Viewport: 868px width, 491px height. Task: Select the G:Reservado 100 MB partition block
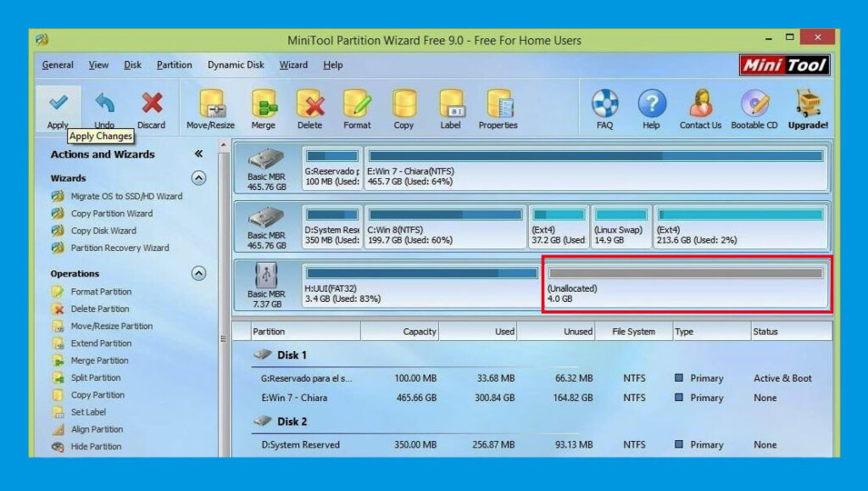(x=332, y=168)
